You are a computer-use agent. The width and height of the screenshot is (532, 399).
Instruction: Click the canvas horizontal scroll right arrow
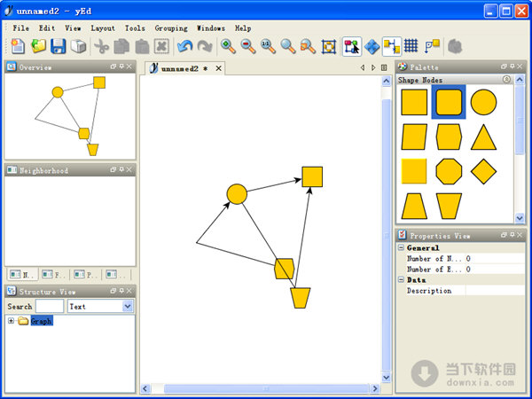[375, 388]
